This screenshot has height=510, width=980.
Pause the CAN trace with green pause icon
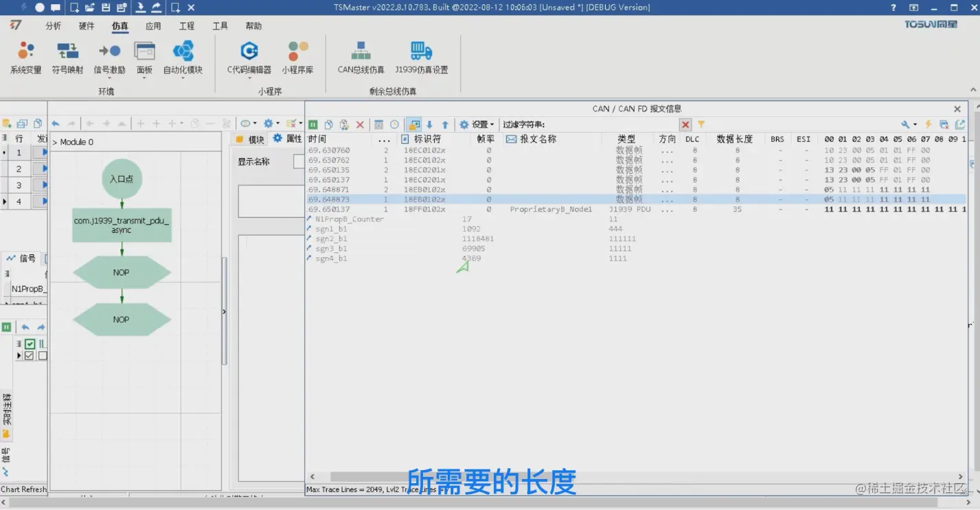coord(313,124)
